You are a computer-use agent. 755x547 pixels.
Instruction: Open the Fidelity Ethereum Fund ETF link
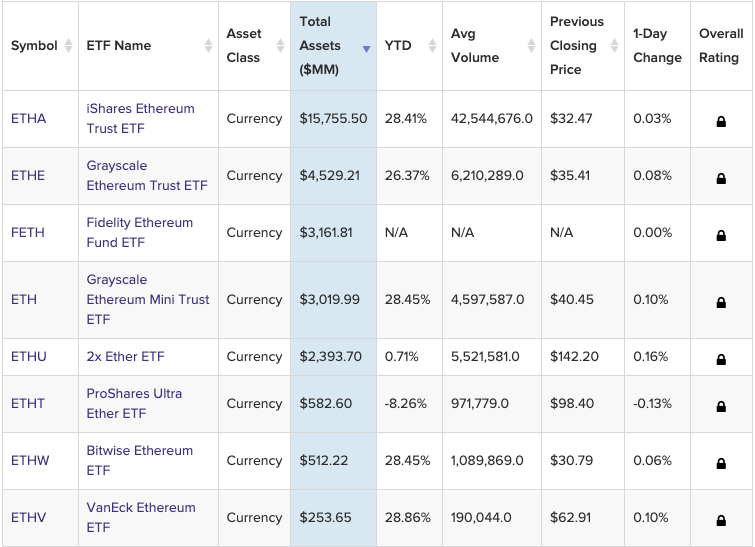click(139, 232)
